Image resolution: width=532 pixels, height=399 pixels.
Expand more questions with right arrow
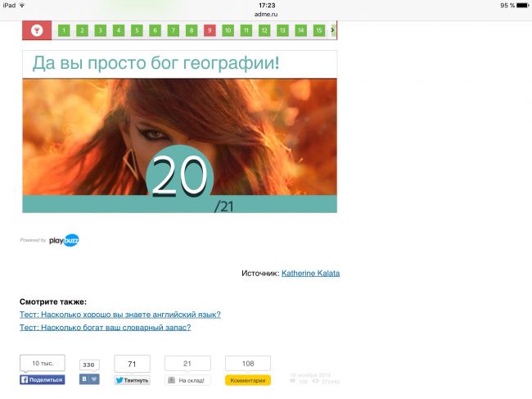click(332, 30)
